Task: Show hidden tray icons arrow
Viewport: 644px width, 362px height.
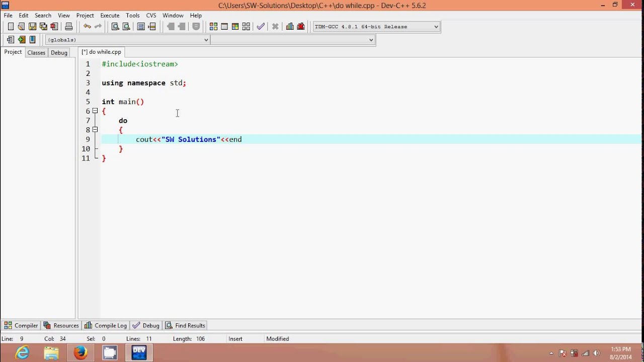Action: coord(551,353)
